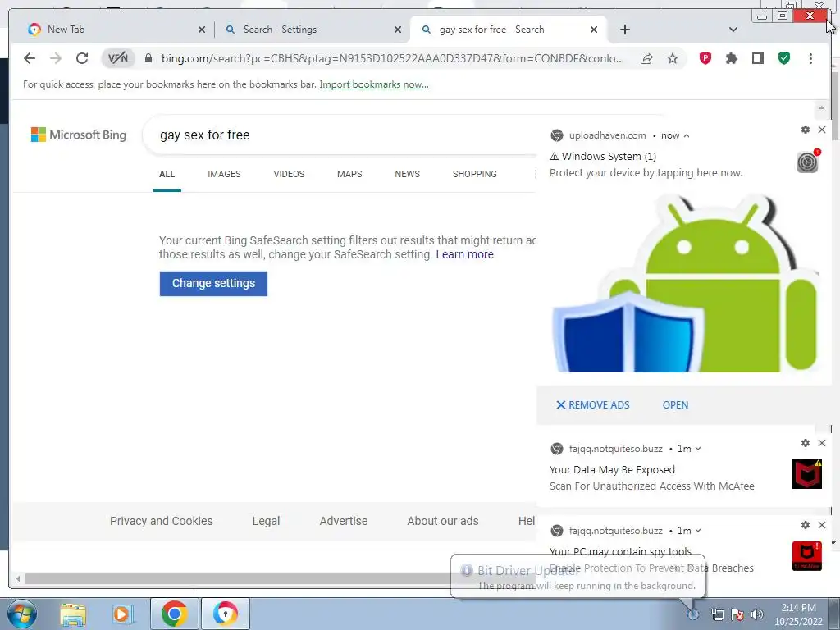The image size is (840, 630).
Task: Click OPEN in the uploadhaven notification
Action: [675, 405]
